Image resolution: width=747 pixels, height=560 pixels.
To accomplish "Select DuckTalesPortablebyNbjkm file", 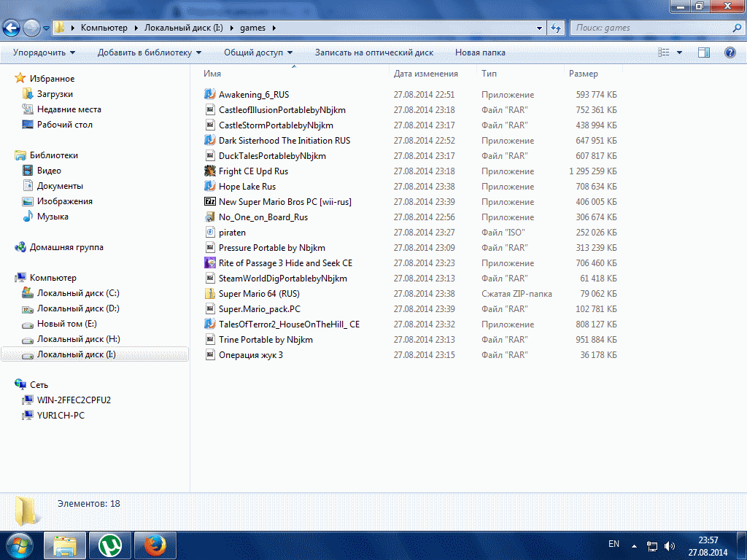I will pos(272,156).
